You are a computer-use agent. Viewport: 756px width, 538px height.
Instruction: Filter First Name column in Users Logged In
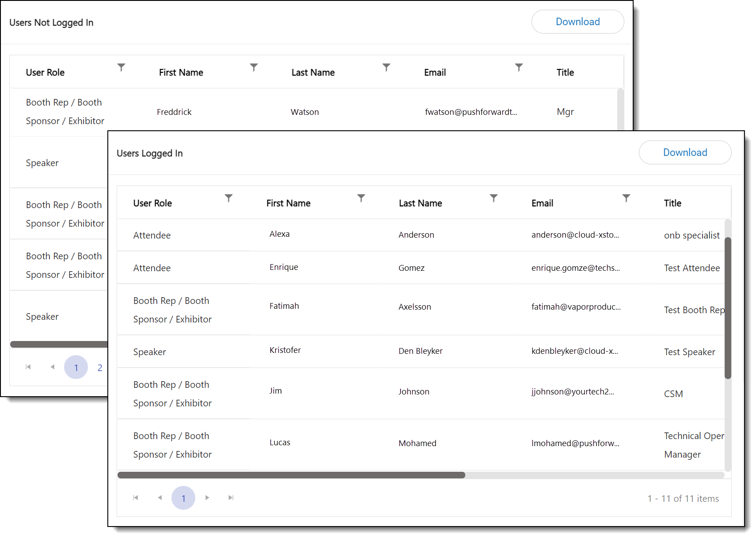point(361,198)
